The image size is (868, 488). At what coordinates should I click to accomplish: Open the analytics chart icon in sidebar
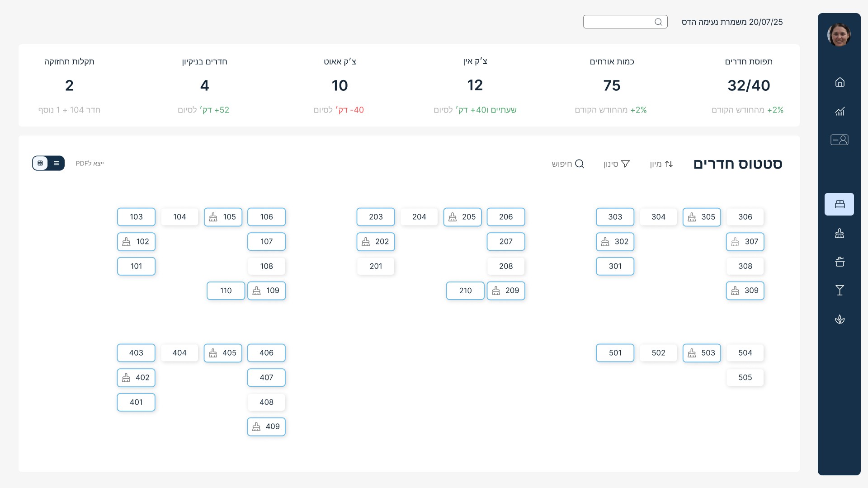tap(840, 111)
